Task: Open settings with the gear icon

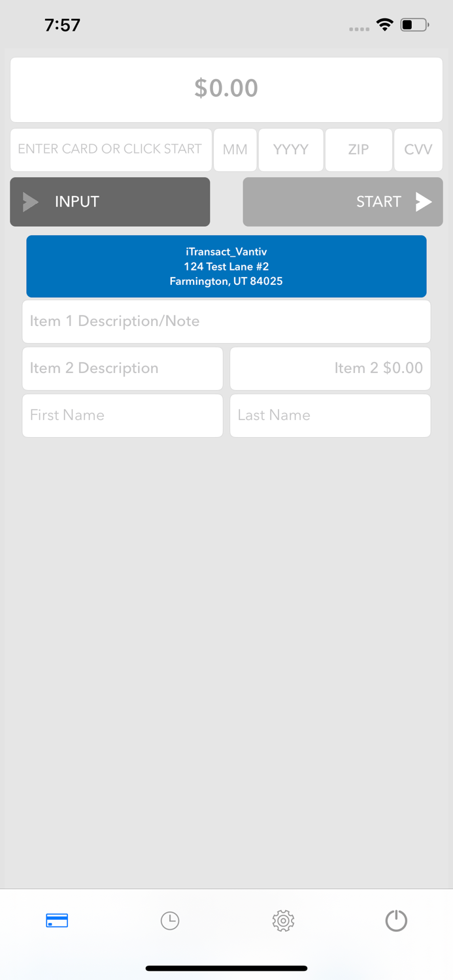Action: pyautogui.click(x=283, y=921)
